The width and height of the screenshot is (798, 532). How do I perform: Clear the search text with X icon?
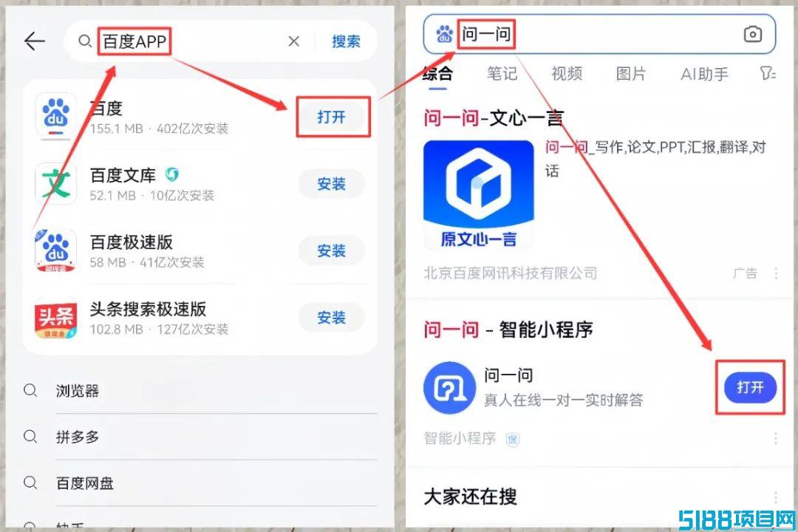click(293, 41)
